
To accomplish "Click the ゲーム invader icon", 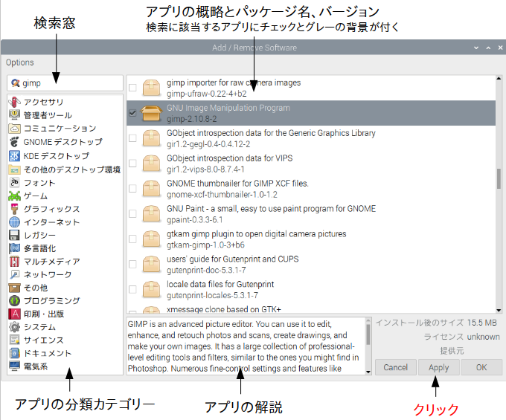I will click(x=15, y=196).
